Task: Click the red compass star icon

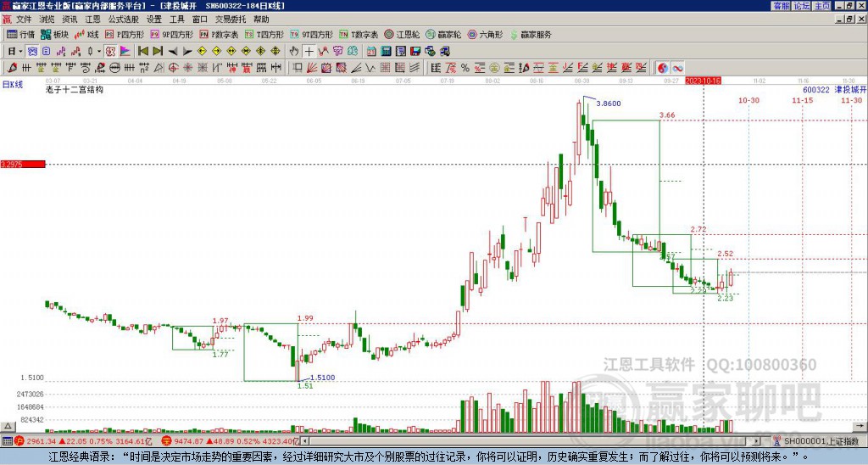Action: pyautogui.click(x=187, y=68)
